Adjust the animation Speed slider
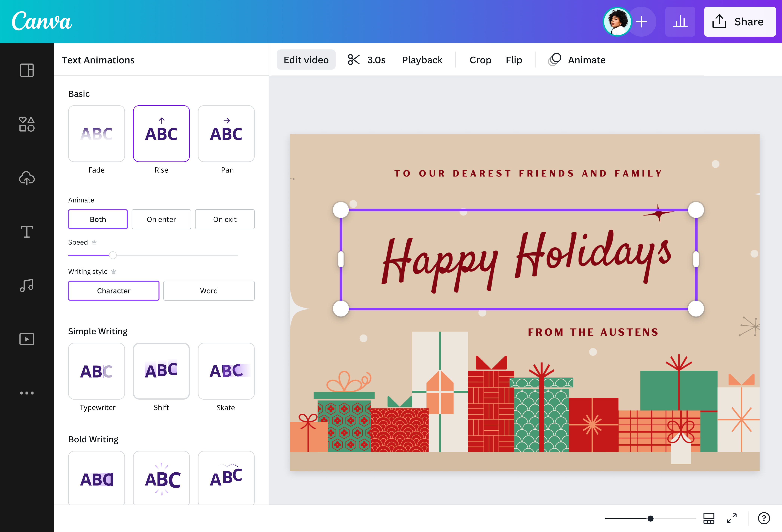This screenshot has width=782, height=532. 113,255
